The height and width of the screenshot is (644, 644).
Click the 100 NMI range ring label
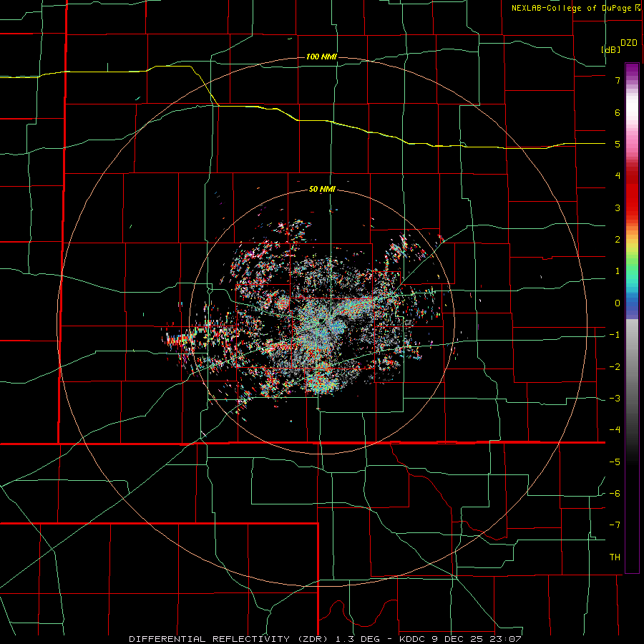point(321,57)
